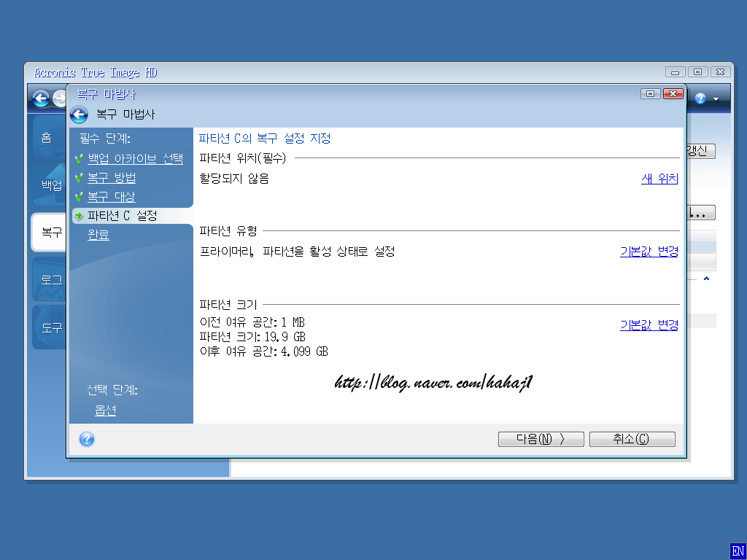Viewport: 747px width, 560px height.
Task: Go to the 복구 대상 step
Action: (112, 197)
